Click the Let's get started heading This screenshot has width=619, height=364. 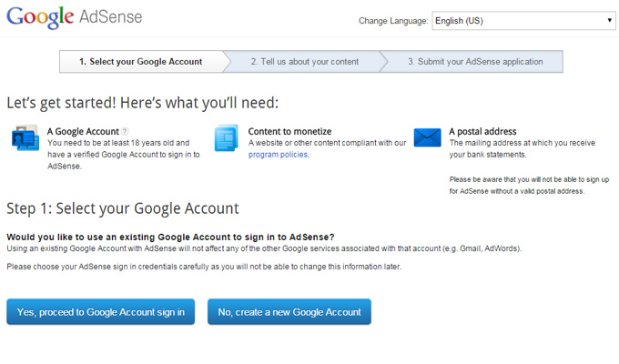(x=143, y=103)
